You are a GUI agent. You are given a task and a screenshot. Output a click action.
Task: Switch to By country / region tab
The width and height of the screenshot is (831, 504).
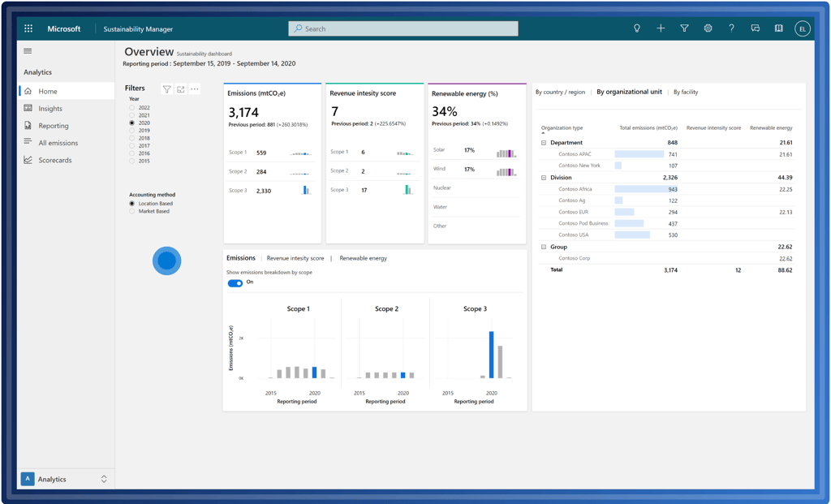pyautogui.click(x=560, y=93)
